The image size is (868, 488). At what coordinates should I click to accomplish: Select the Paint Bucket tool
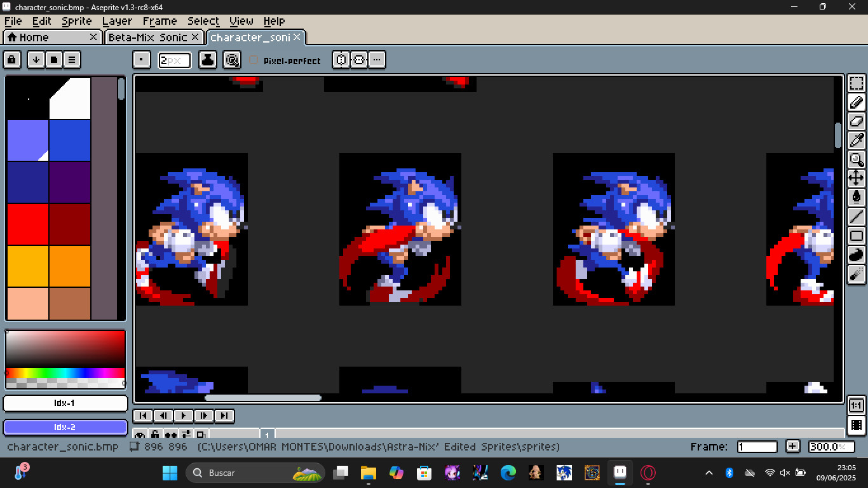click(857, 197)
